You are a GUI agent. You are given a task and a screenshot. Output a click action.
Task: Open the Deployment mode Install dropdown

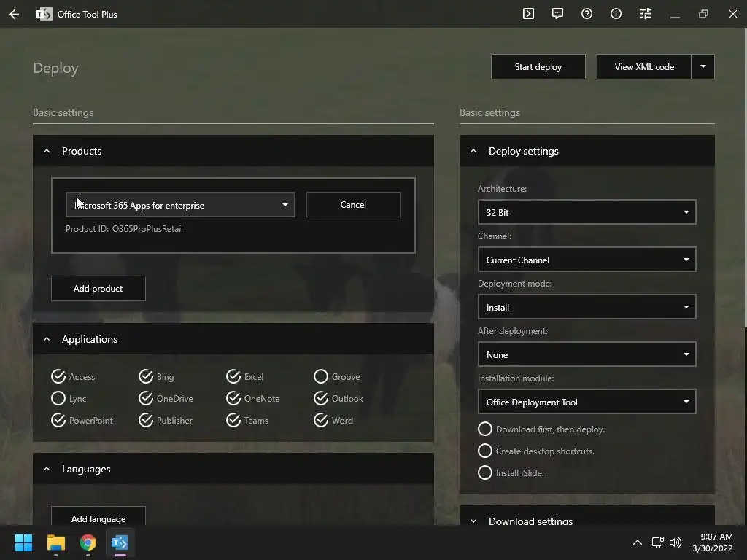pyautogui.click(x=587, y=307)
